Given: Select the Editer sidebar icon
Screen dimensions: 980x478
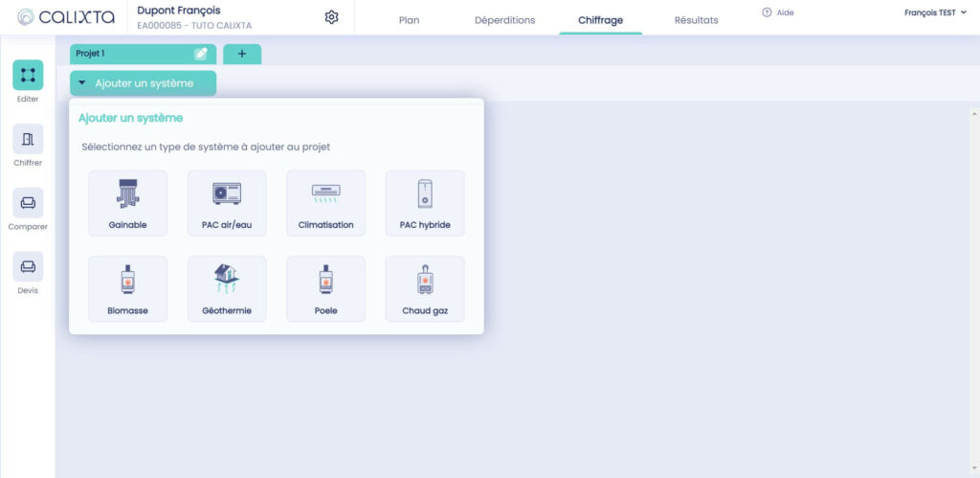Looking at the screenshot, I should tap(28, 75).
